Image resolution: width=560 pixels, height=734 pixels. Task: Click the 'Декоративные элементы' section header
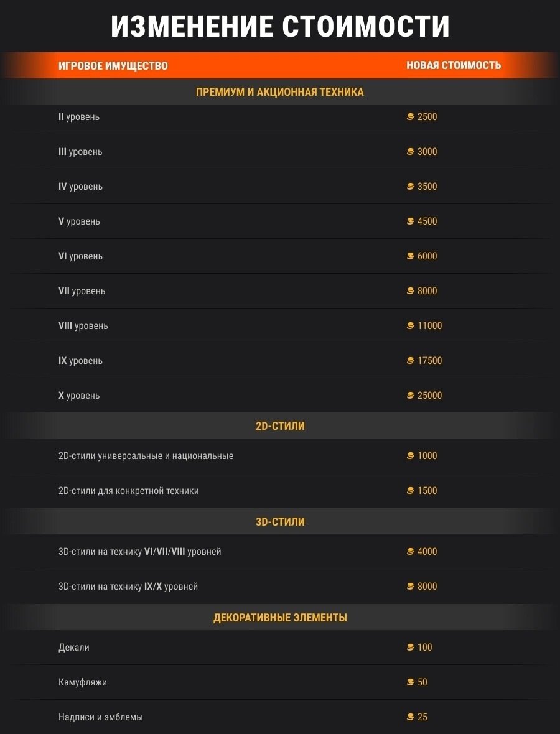[x=280, y=618]
